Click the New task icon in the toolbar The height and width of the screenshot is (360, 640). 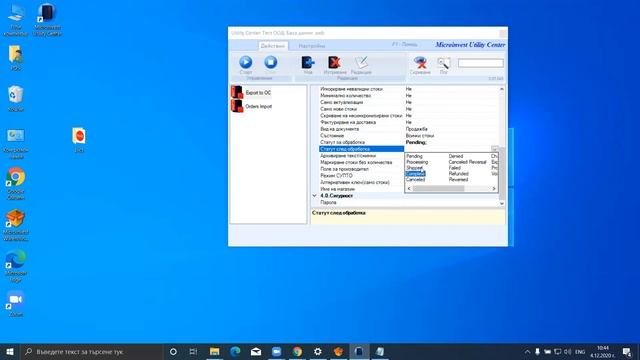pyautogui.click(x=308, y=62)
